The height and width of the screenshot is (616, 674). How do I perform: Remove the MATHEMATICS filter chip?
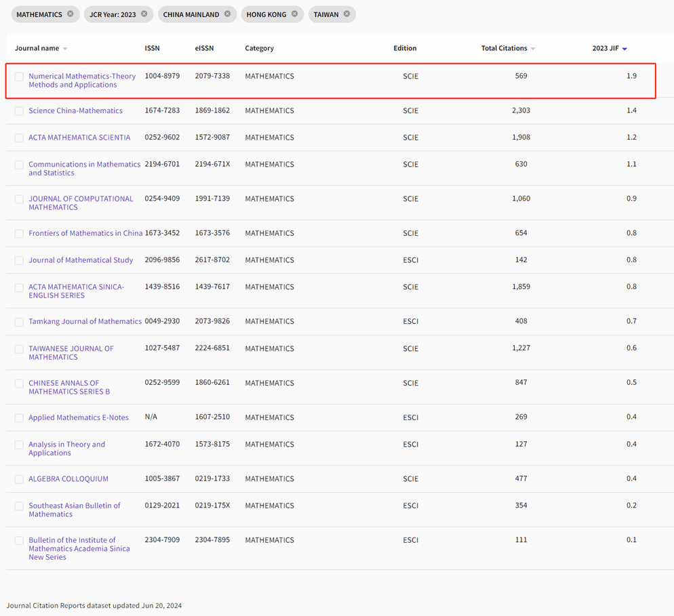pyautogui.click(x=70, y=14)
